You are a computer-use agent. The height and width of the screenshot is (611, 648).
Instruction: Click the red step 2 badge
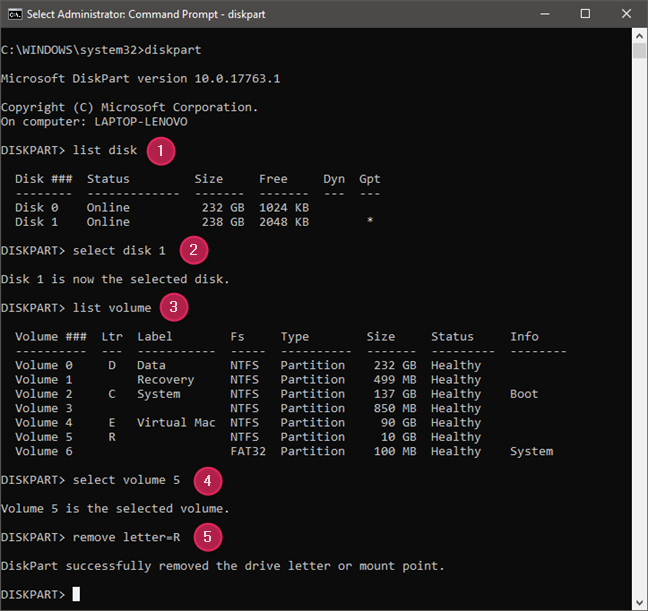(193, 250)
